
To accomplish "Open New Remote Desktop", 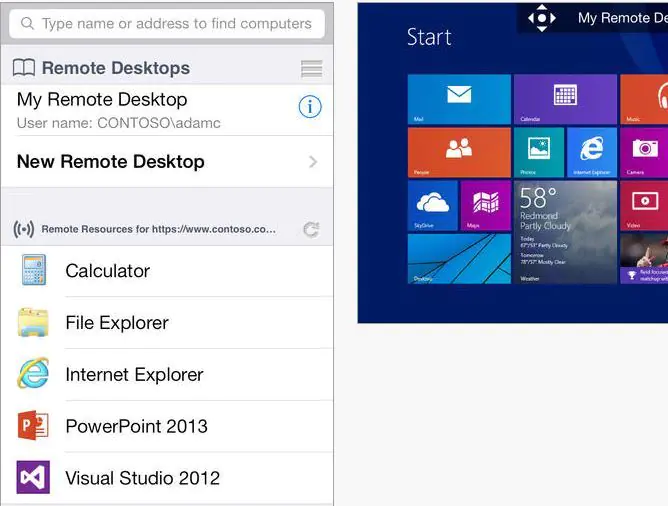I will pos(167,161).
